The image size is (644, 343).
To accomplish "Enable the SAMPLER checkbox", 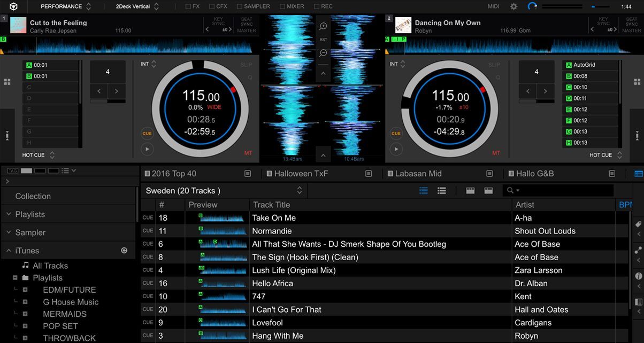I will pos(239,7).
